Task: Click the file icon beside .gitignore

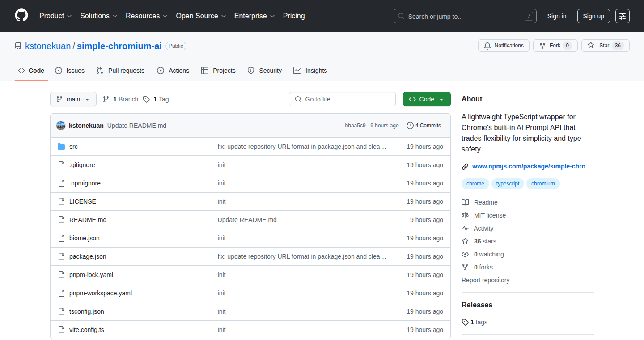Action: click(x=61, y=165)
